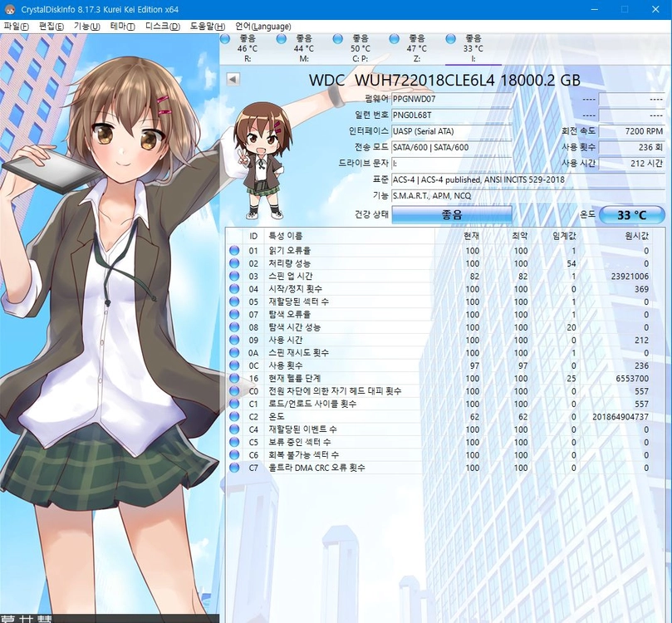
Task: Open the 테마(T) menu
Action: pos(122,27)
